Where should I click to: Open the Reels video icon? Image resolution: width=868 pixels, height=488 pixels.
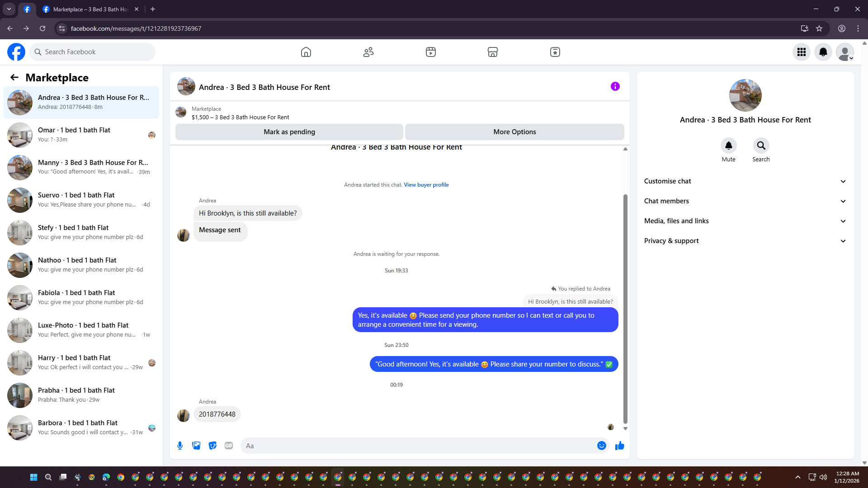pos(431,52)
